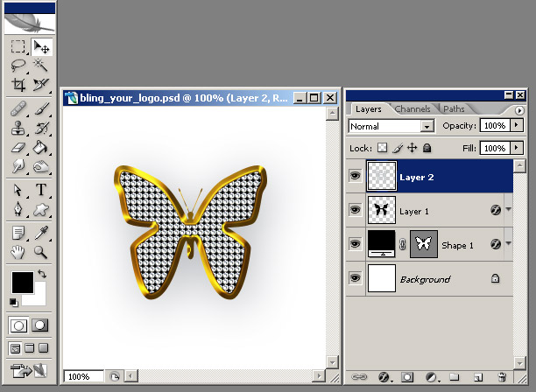
Task: Switch to the Channels tab
Action: click(413, 108)
